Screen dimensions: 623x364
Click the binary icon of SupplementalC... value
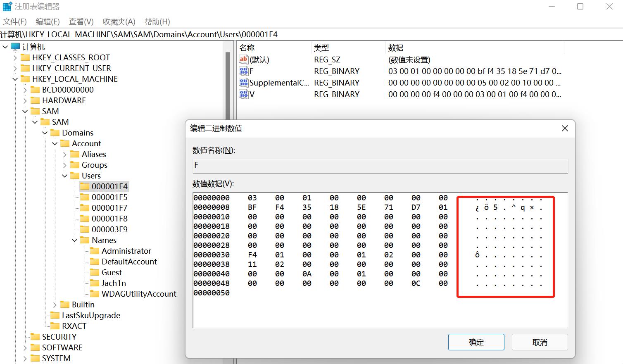(x=244, y=83)
